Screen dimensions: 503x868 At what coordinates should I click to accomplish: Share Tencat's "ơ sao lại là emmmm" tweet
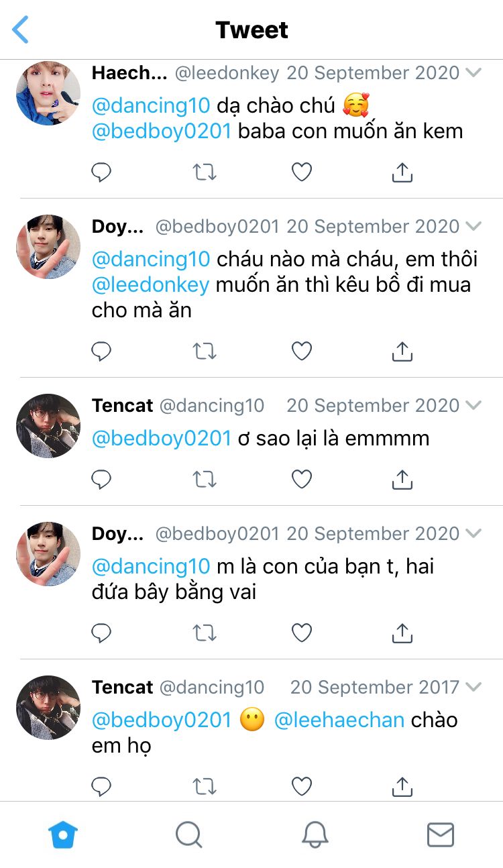click(402, 479)
